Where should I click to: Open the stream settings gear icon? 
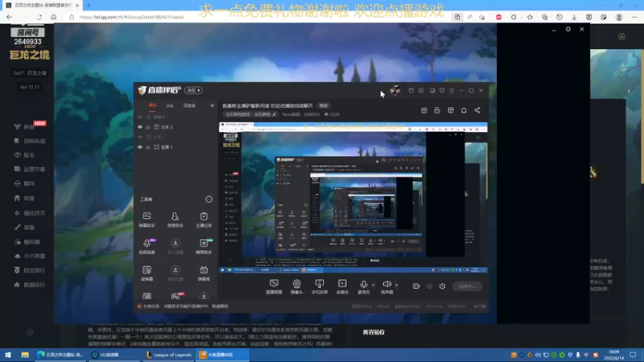(442, 286)
